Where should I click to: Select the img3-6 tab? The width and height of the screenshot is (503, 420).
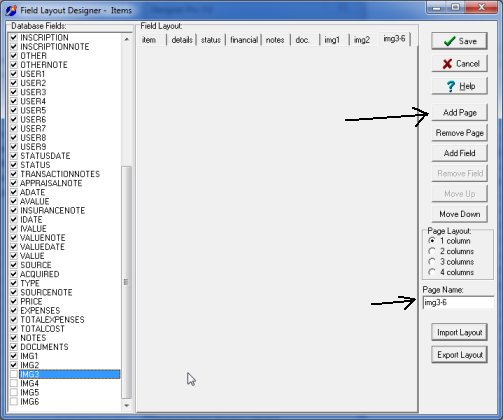(394, 39)
